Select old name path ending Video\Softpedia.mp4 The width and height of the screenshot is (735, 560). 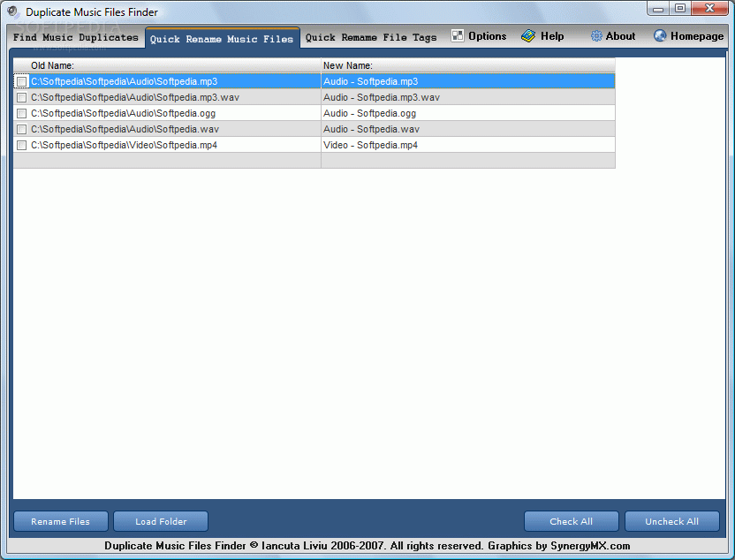point(125,145)
